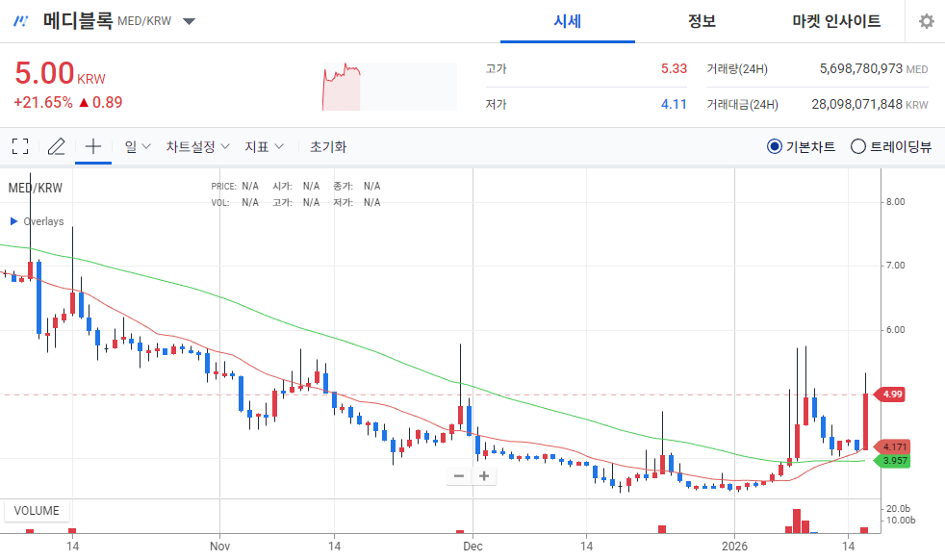
Task: Switch to the 정보 tab
Action: coord(702,21)
